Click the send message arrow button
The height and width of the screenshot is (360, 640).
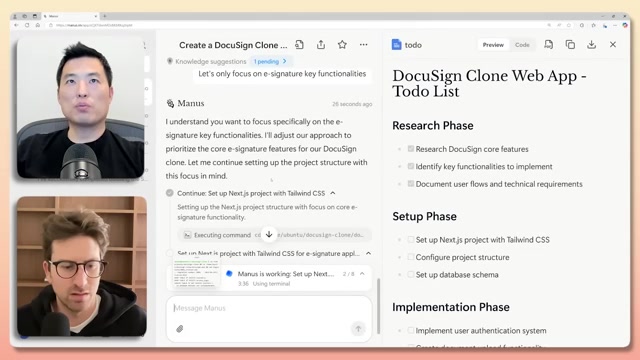[358, 329]
